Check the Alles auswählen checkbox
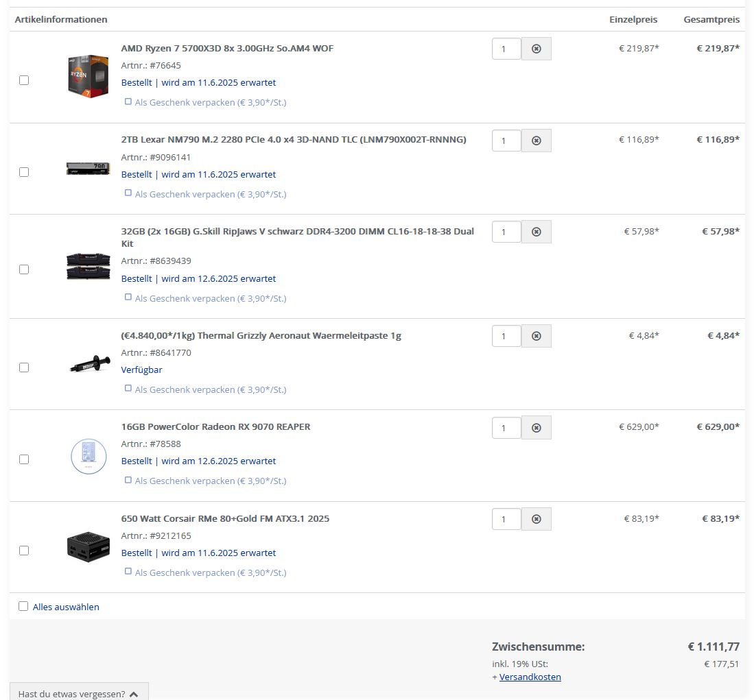The image size is (754, 700). (x=23, y=606)
